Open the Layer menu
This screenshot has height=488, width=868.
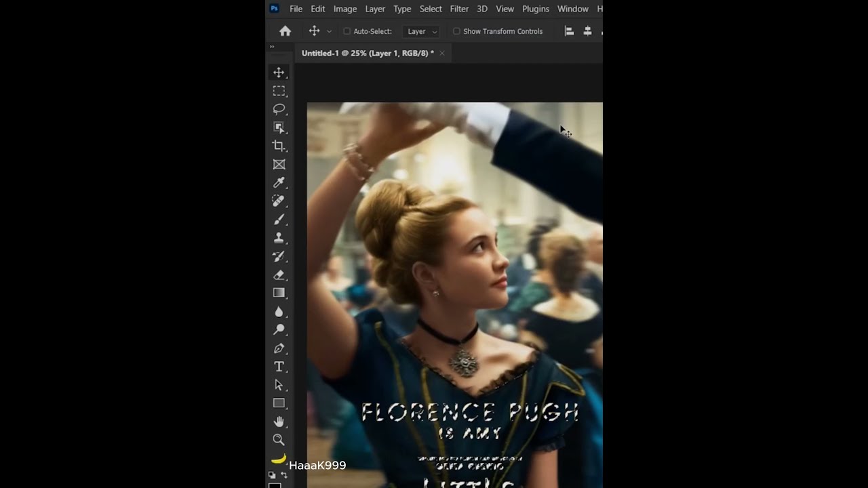375,9
